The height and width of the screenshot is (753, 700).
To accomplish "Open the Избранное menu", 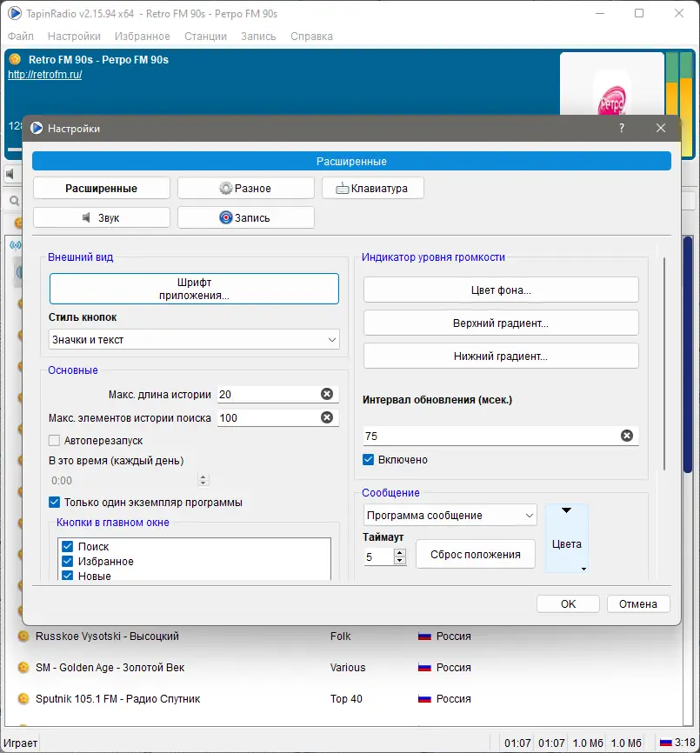I will (142, 36).
